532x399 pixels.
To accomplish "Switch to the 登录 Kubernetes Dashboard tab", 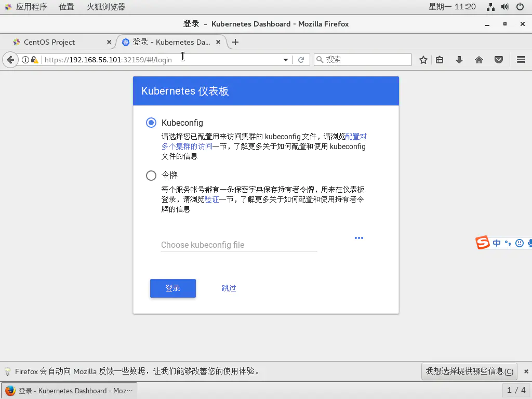I will 171,42.
